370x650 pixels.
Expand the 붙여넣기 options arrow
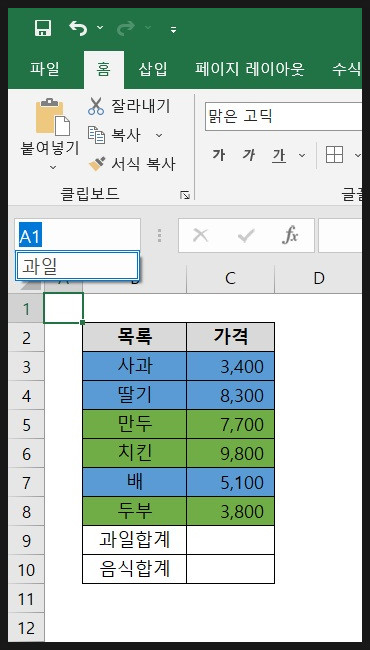[x=53, y=167]
